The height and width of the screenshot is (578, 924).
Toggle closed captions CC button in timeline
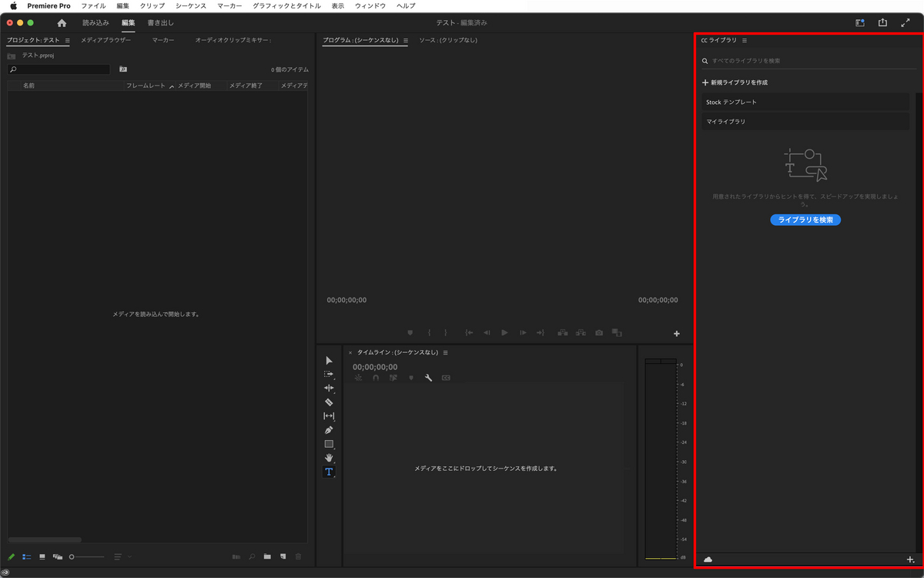(x=446, y=378)
